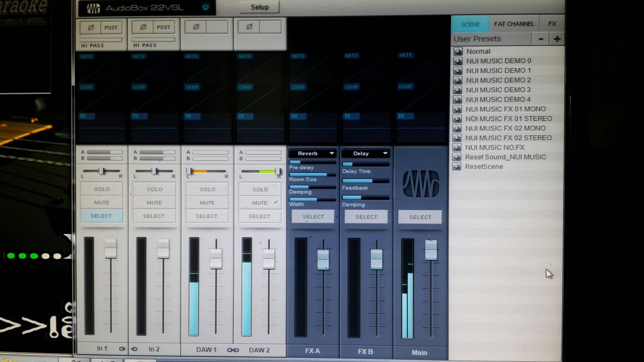The image size is (644, 362).
Task: Select the NUI MUSIC FX 01 STEREO preset
Action: coord(508,118)
